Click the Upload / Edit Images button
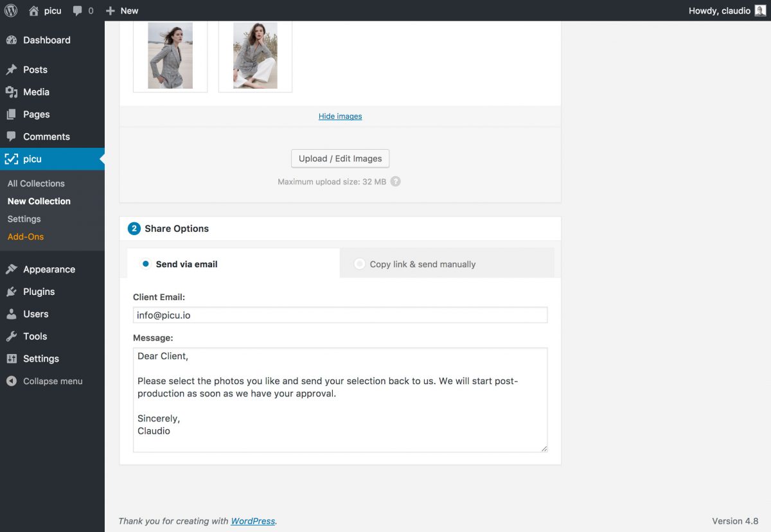This screenshot has height=532, width=771. 340,159
